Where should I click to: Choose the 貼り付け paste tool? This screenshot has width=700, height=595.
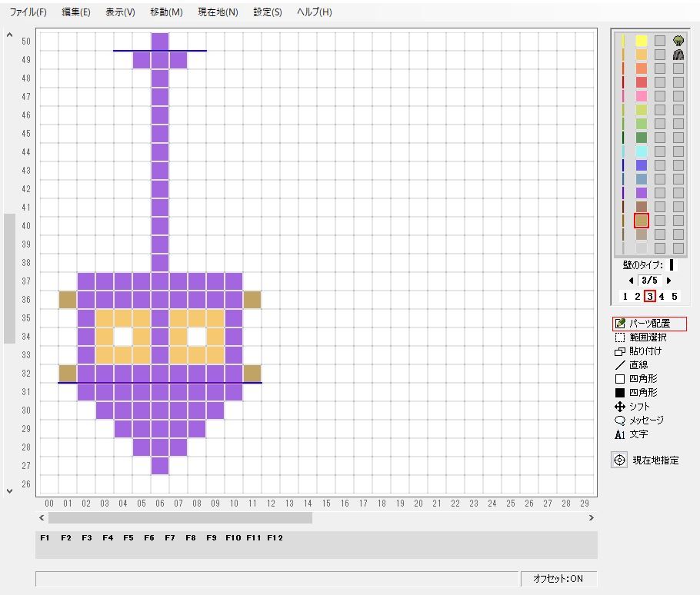(638, 351)
